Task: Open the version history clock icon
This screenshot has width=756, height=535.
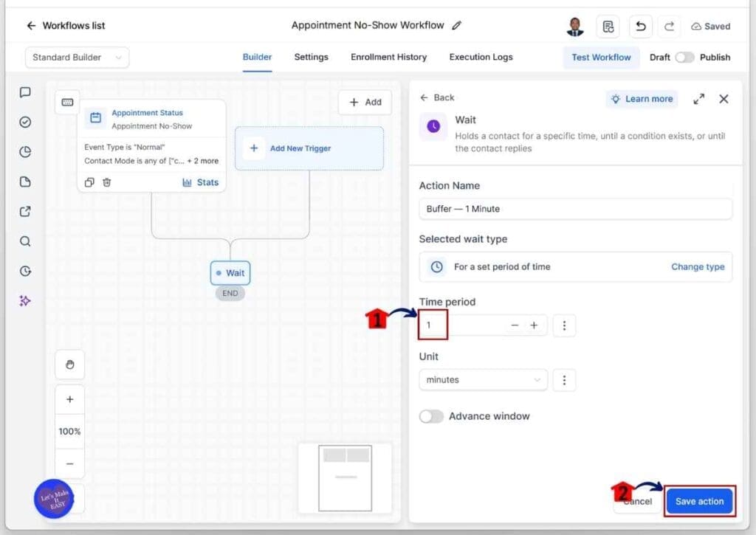Action: (x=25, y=271)
